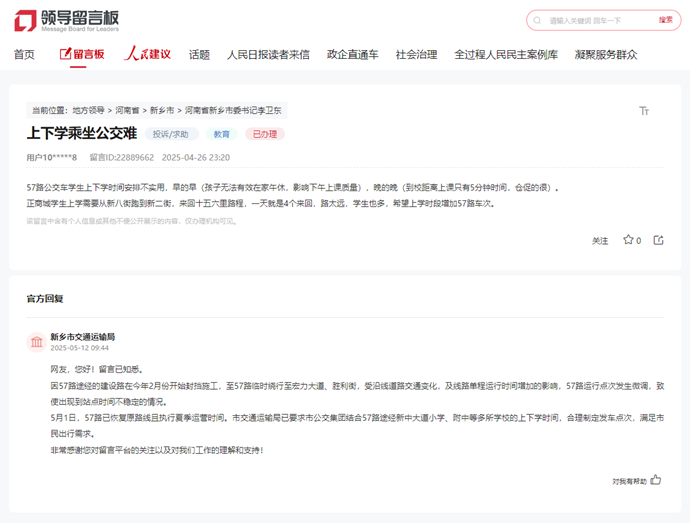This screenshot has height=523, width=690.
Task: Select the 话题 menu item
Action: tap(199, 54)
